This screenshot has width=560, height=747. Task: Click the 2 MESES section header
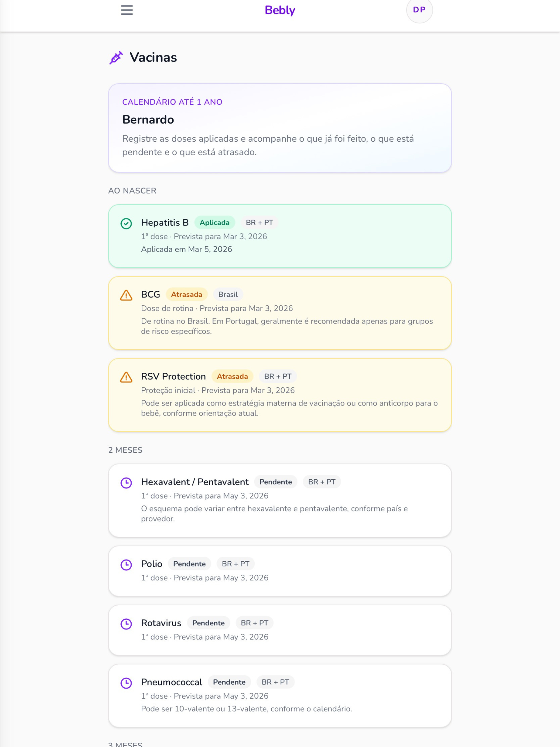coord(126,450)
